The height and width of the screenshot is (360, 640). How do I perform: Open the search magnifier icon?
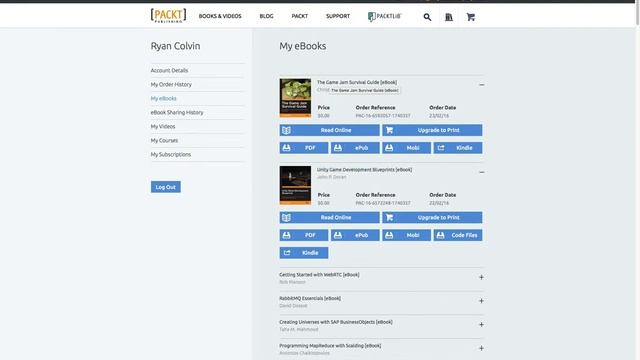tap(427, 17)
